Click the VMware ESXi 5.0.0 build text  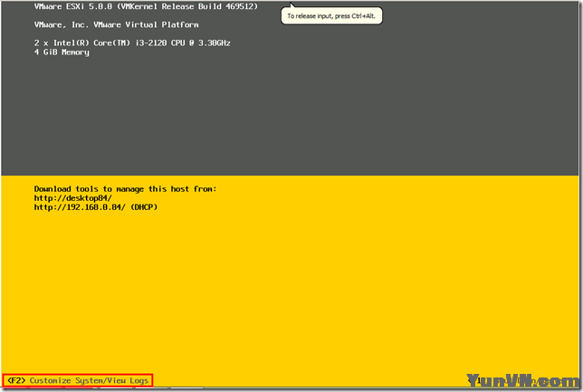tap(146, 6)
